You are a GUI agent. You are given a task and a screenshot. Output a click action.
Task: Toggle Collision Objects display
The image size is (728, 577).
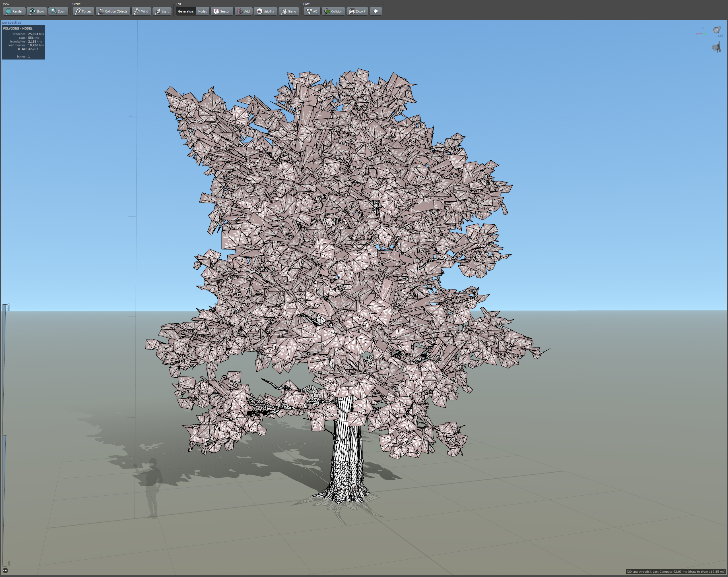point(113,11)
